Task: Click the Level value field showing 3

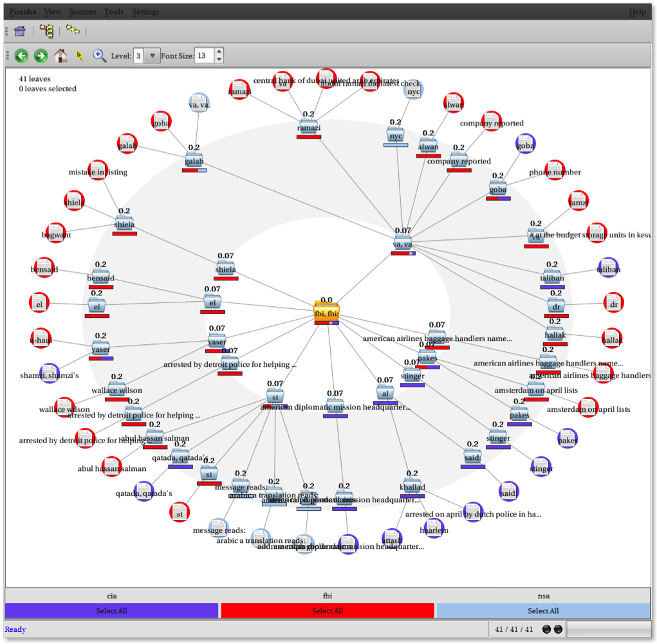Action: pyautogui.click(x=139, y=56)
